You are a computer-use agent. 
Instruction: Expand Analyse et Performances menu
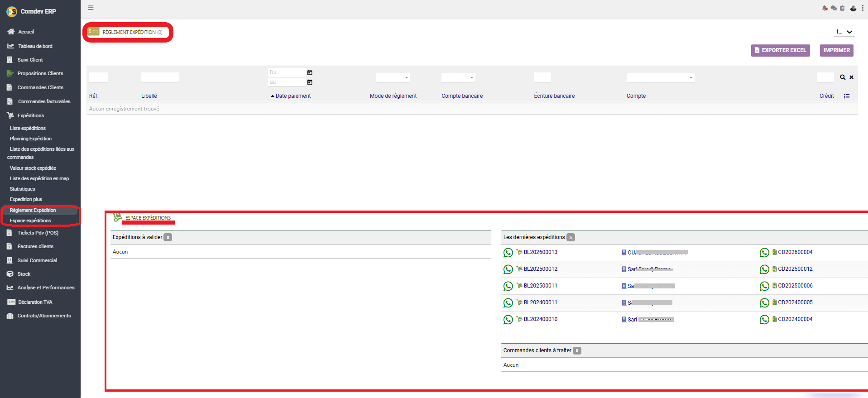46,288
